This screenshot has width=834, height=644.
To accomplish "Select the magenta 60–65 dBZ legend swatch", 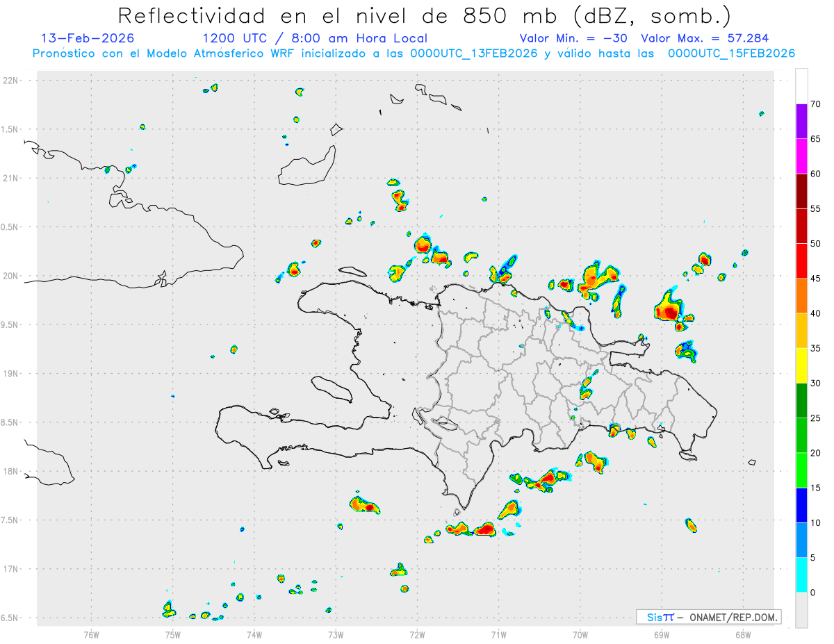I will tap(801, 156).
